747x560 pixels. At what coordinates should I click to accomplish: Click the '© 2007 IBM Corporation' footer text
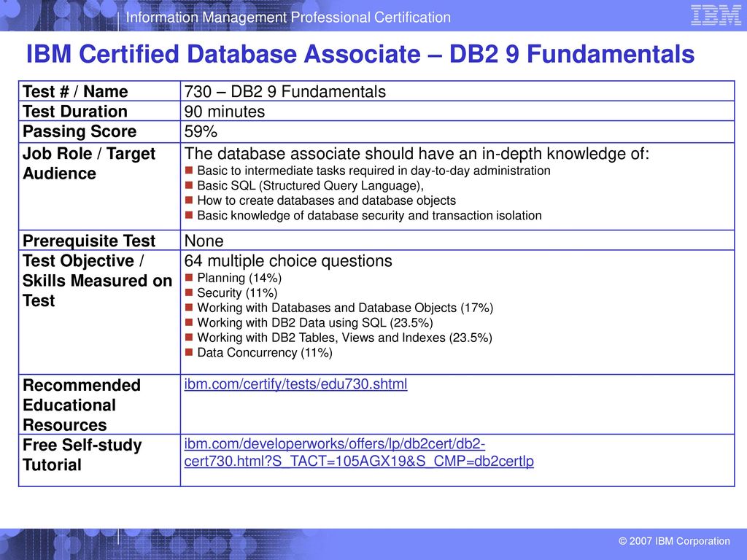pyautogui.click(x=674, y=541)
